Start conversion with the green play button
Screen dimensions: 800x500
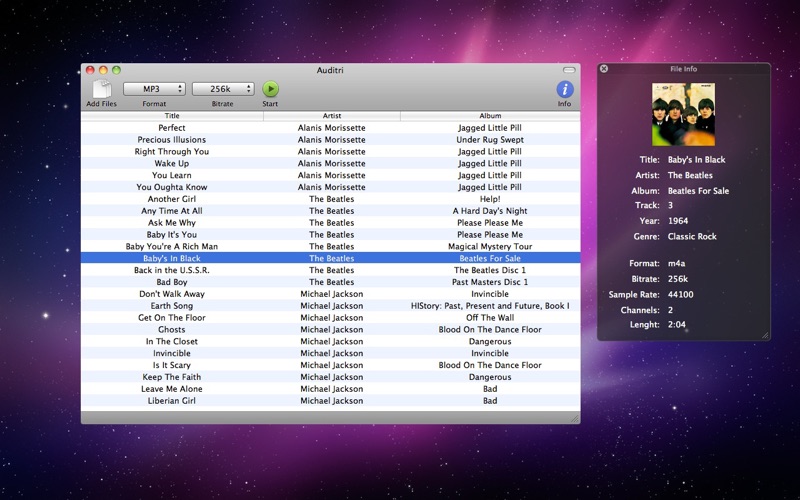270,89
